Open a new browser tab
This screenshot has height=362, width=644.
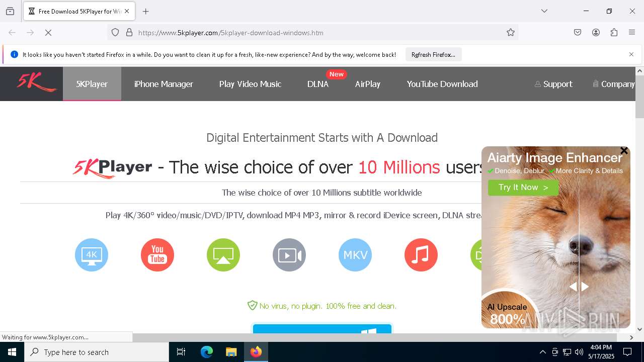point(146,11)
